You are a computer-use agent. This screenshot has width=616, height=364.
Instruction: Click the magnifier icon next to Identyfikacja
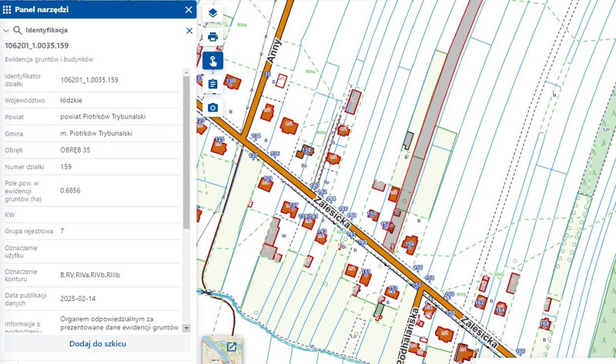(x=17, y=31)
